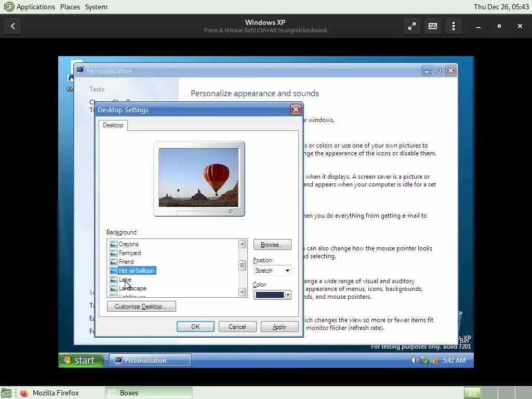Click the Farmyard image file icon
Screen dimensions: 532x399
pos(114,253)
